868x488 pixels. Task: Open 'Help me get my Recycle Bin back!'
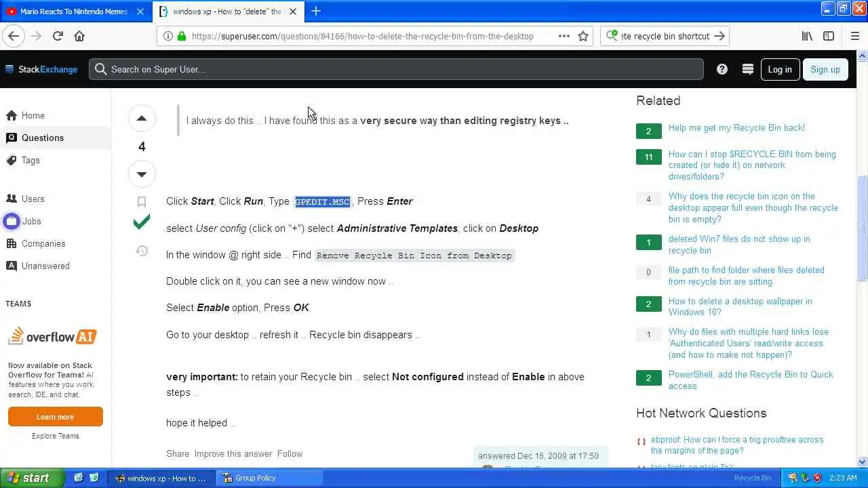point(736,127)
